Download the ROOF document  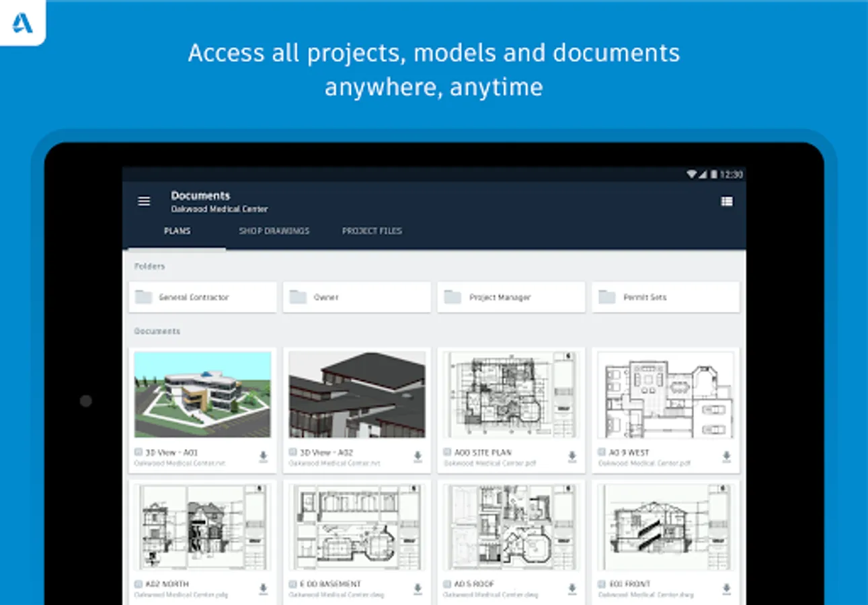[x=572, y=589]
